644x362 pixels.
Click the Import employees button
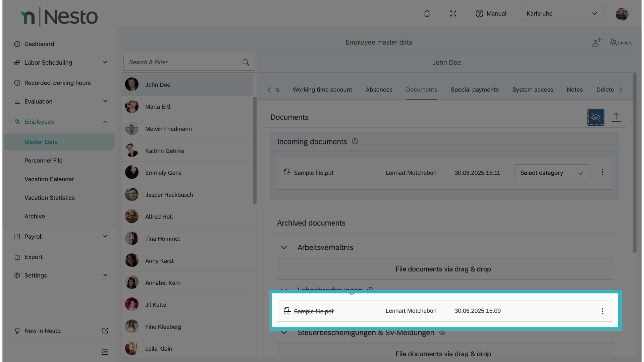click(x=621, y=43)
